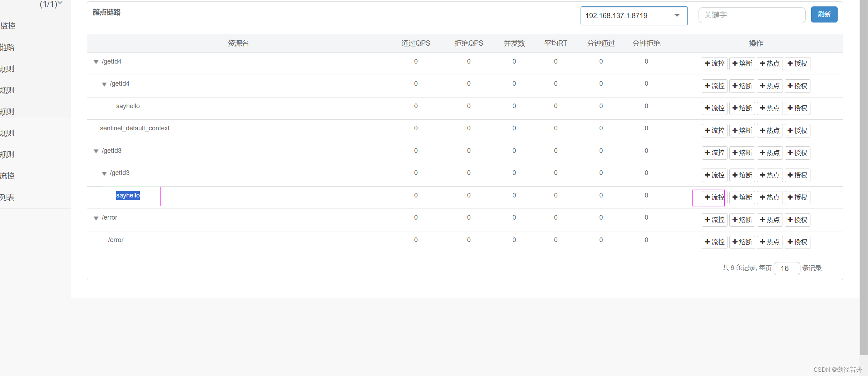The height and width of the screenshot is (376, 868).
Task: Click the page's vertical scrollbar
Action: (x=864, y=179)
